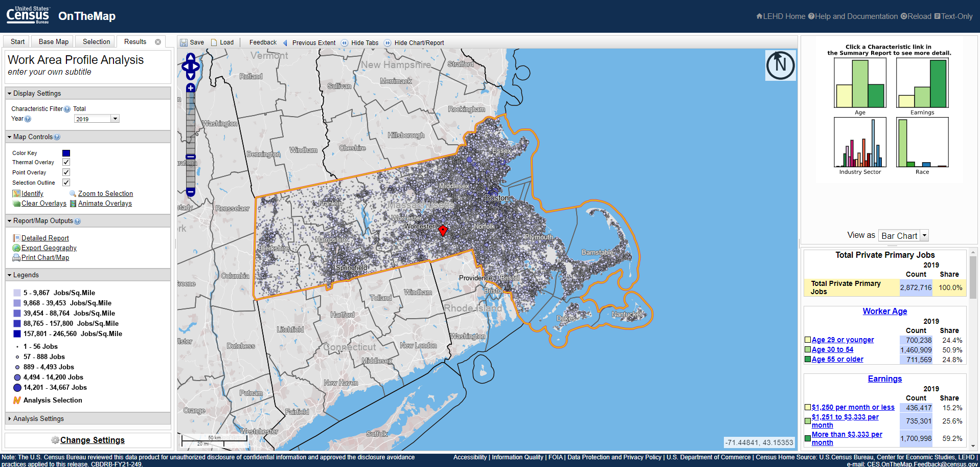Click the Reload link in header
The image size is (980, 467).
916,16
